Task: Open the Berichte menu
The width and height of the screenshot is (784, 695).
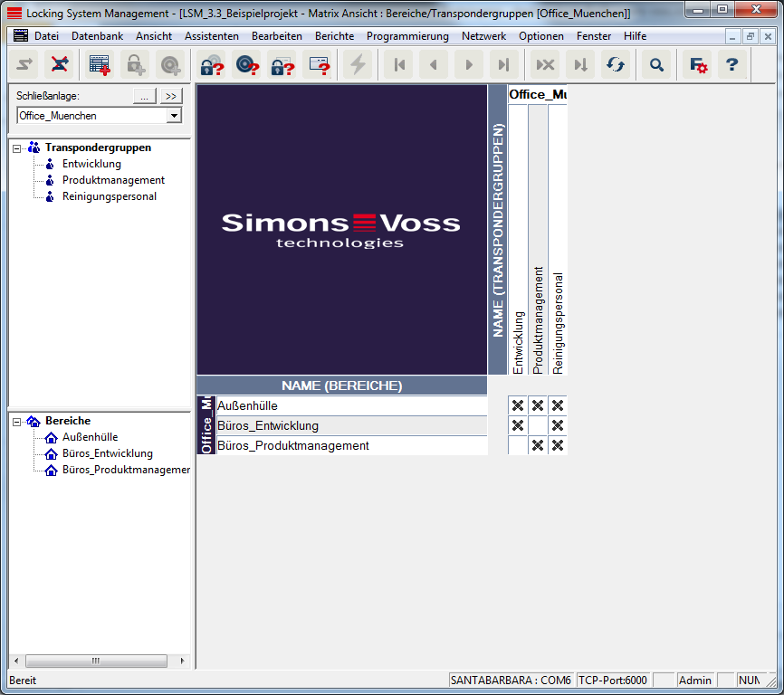Action: click(334, 36)
